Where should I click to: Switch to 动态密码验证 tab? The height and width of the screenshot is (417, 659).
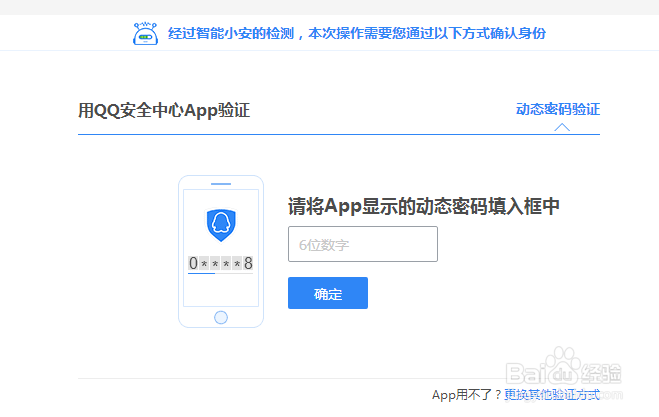558,109
